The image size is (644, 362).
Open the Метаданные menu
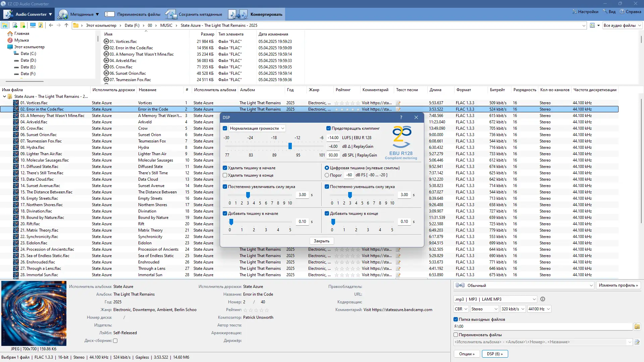point(78,14)
